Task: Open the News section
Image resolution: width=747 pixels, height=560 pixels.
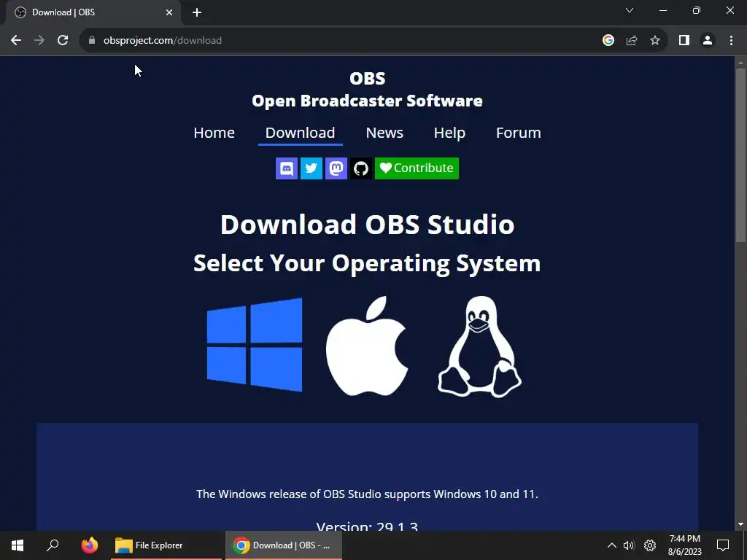Action: pos(384,133)
